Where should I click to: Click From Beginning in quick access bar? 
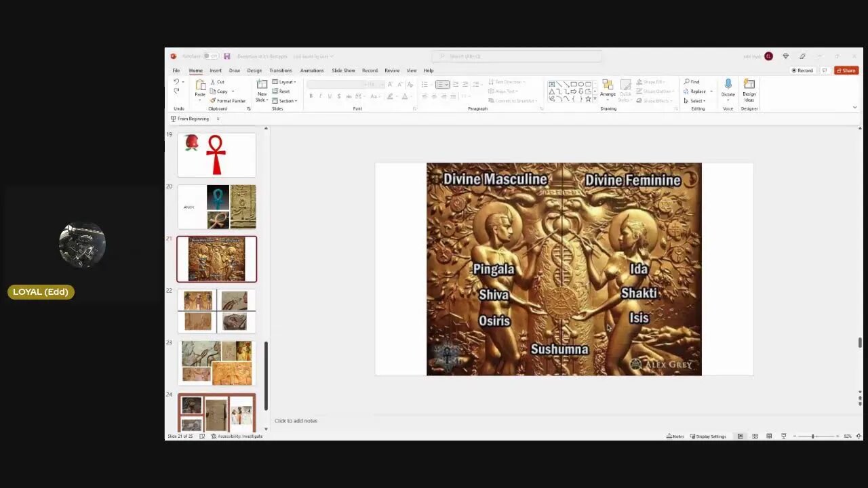[190, 119]
